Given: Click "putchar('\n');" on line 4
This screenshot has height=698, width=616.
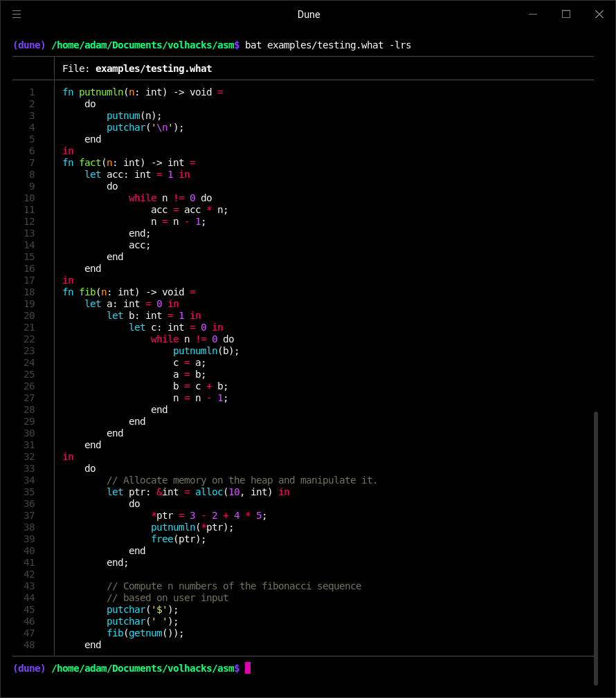Looking at the screenshot, I should pyautogui.click(x=145, y=127).
